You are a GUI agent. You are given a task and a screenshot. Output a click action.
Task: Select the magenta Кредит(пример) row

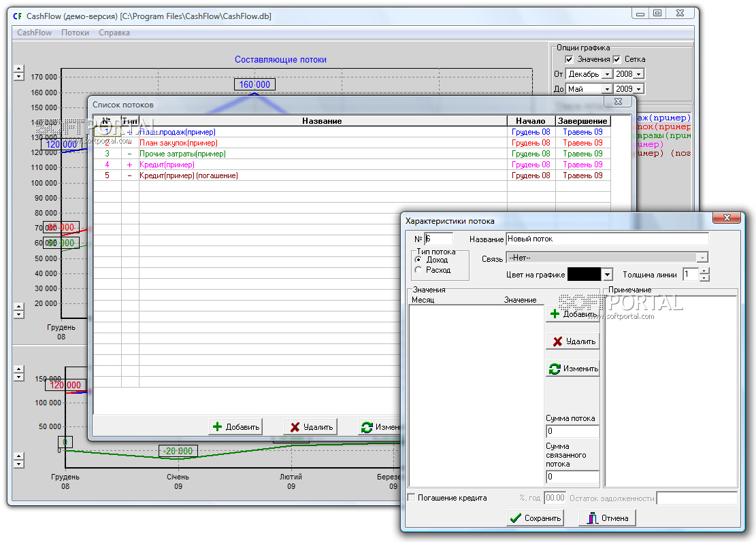(352, 165)
